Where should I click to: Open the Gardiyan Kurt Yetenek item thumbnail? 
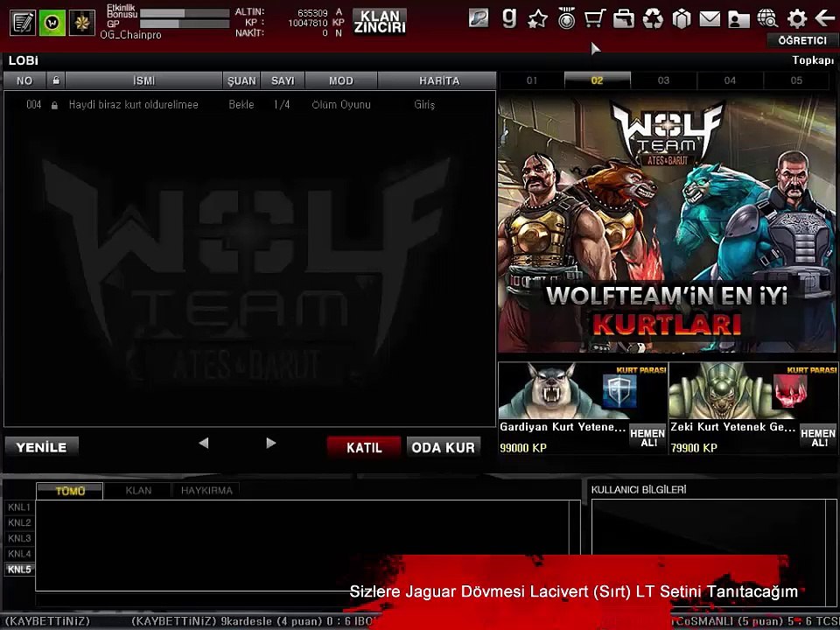coord(583,391)
